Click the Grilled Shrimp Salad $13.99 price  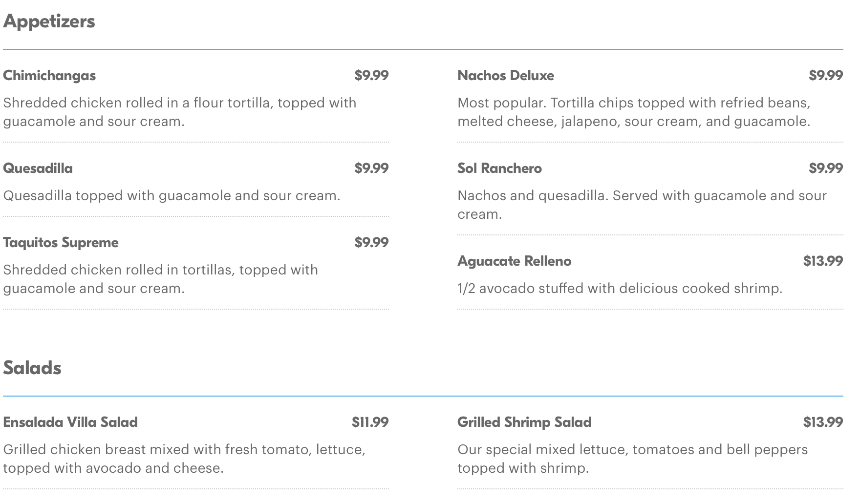[x=823, y=422]
